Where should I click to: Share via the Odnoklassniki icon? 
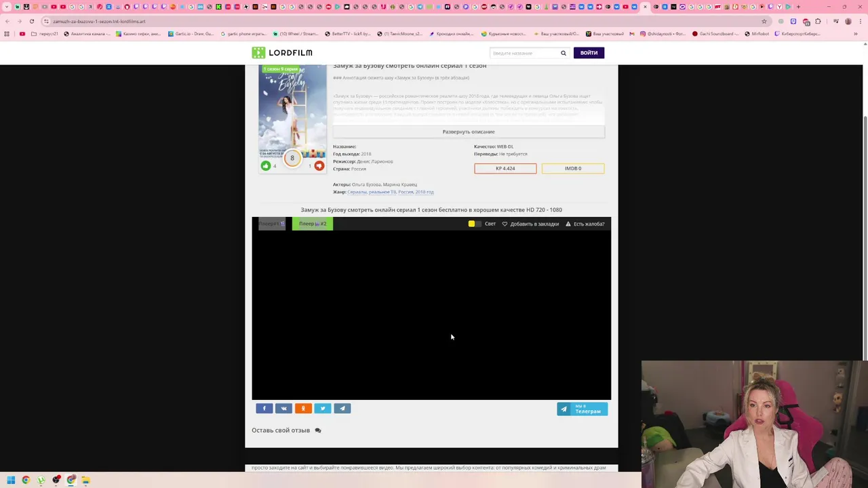tap(303, 408)
